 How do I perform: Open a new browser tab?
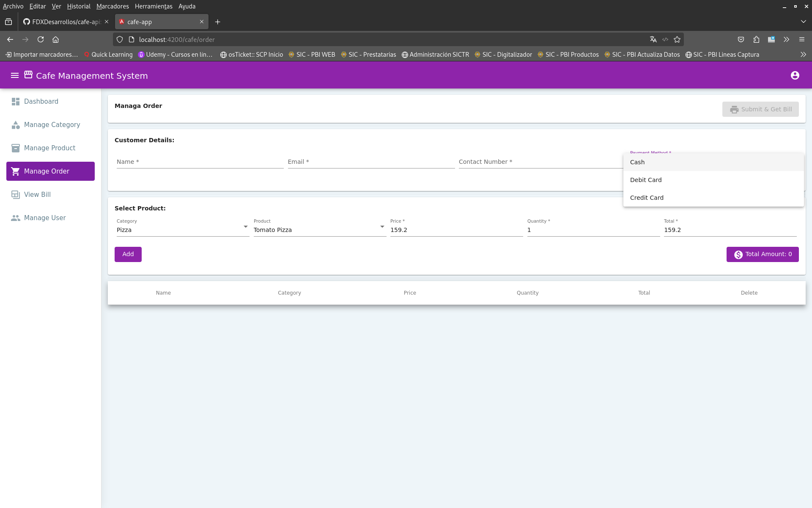(217, 22)
